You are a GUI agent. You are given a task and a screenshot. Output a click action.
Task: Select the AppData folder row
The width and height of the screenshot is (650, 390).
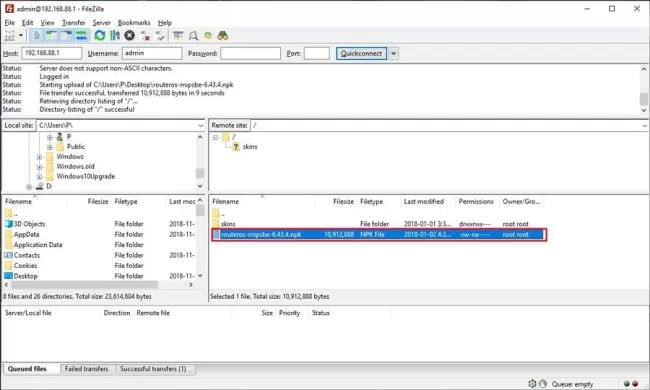[99, 234]
